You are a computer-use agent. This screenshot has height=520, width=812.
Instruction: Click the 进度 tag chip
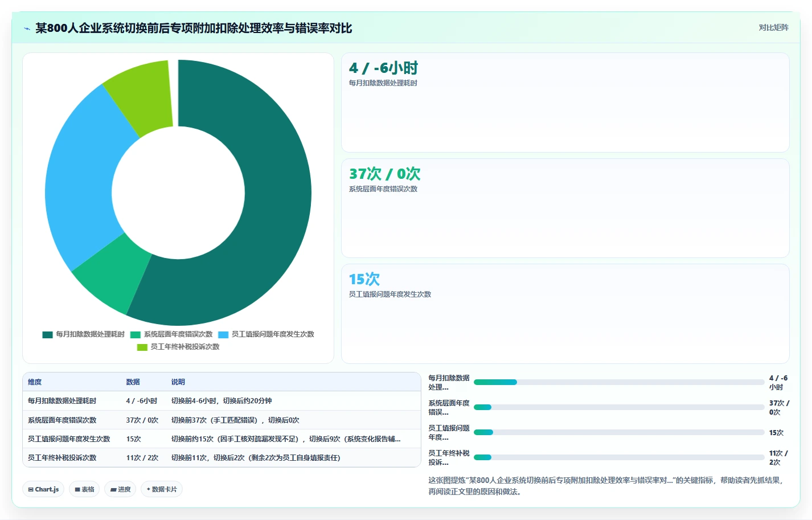point(120,489)
